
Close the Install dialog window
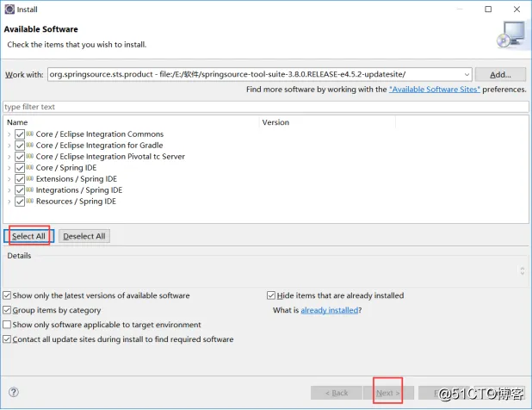tap(517, 9)
